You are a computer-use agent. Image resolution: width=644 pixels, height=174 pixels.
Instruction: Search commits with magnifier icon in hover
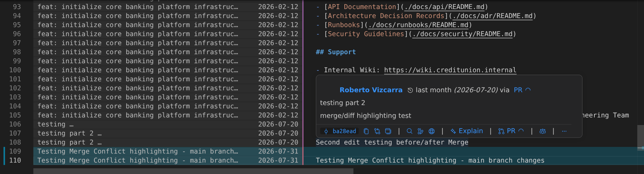[409, 131]
